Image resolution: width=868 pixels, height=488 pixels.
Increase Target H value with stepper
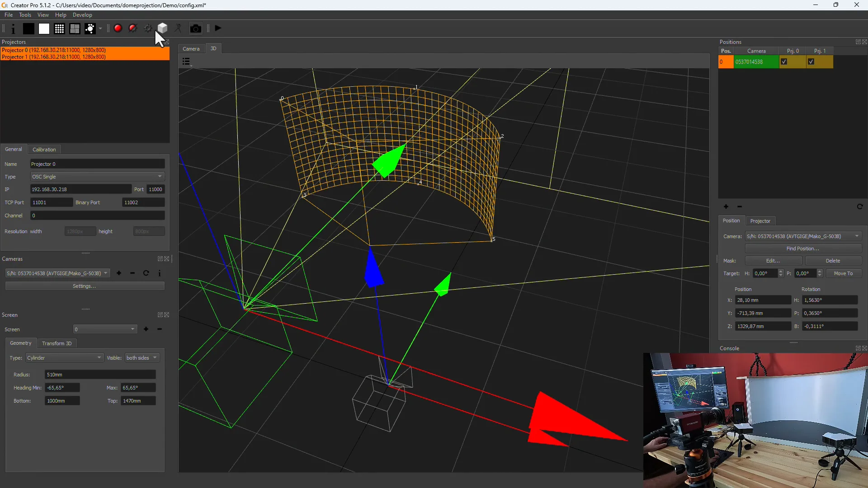click(781, 271)
